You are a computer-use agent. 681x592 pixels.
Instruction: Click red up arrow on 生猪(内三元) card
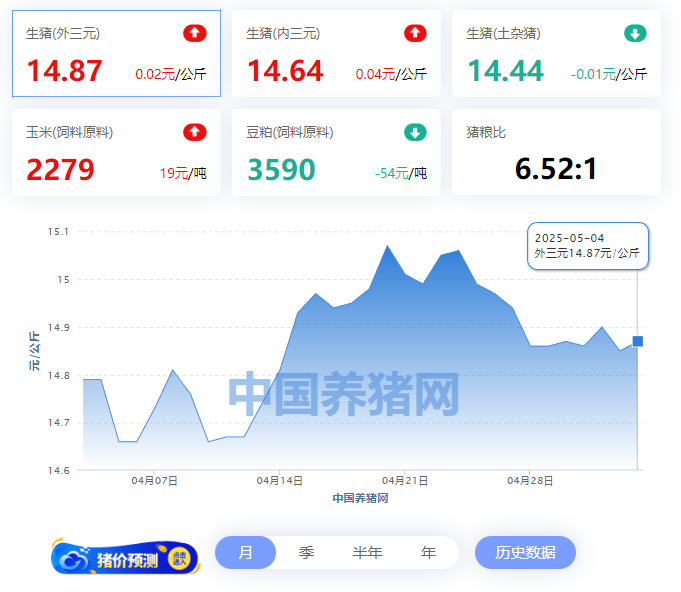coord(415,33)
